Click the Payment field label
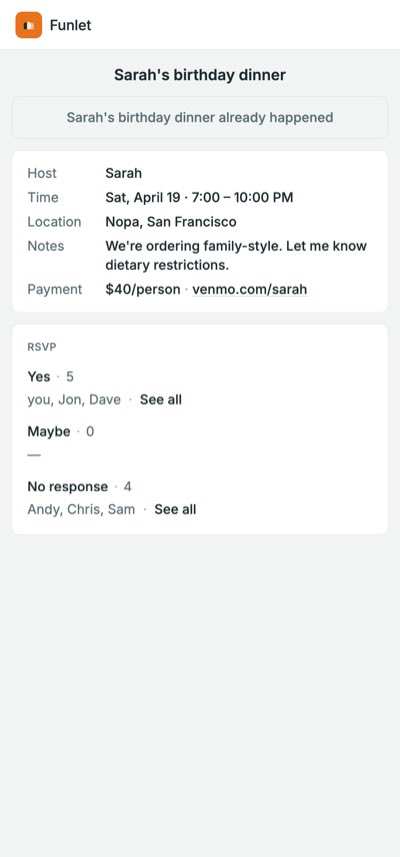 [x=55, y=289]
